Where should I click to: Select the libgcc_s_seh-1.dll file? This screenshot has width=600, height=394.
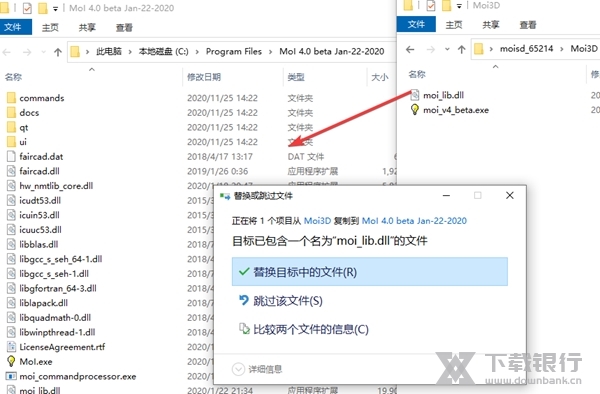pyautogui.click(x=54, y=274)
